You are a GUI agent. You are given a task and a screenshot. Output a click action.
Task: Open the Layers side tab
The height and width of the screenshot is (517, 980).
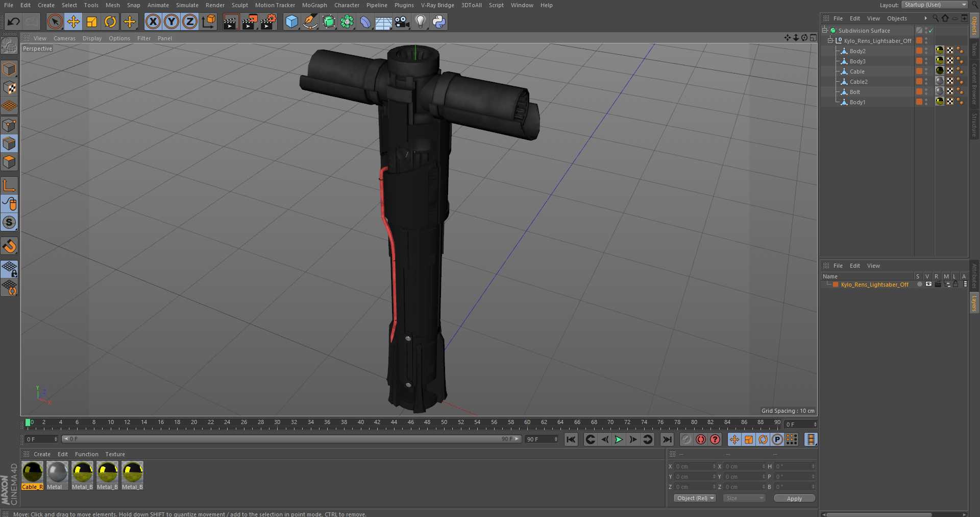coord(974,303)
